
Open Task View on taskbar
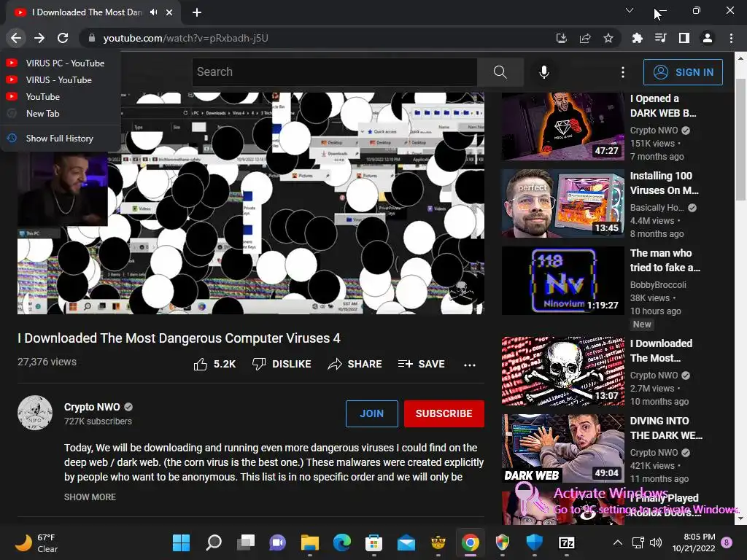(246, 542)
